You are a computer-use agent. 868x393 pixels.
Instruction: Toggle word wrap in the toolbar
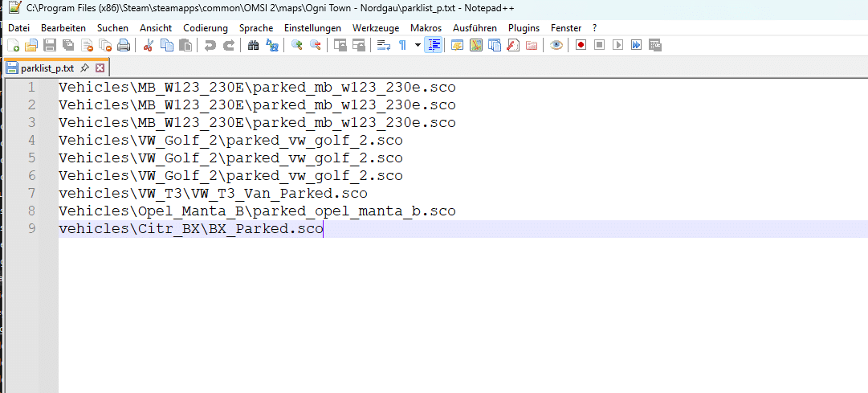click(x=384, y=46)
